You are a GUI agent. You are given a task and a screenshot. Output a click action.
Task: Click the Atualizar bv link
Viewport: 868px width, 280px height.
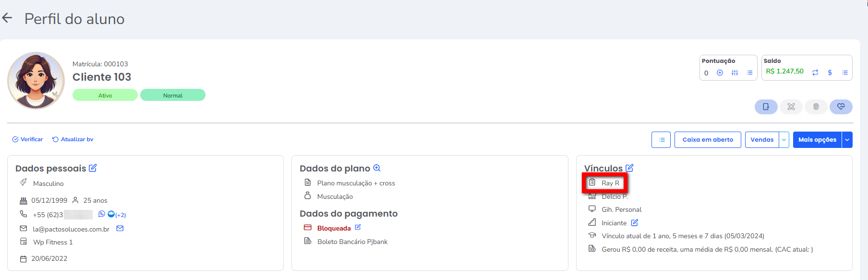[x=73, y=139]
